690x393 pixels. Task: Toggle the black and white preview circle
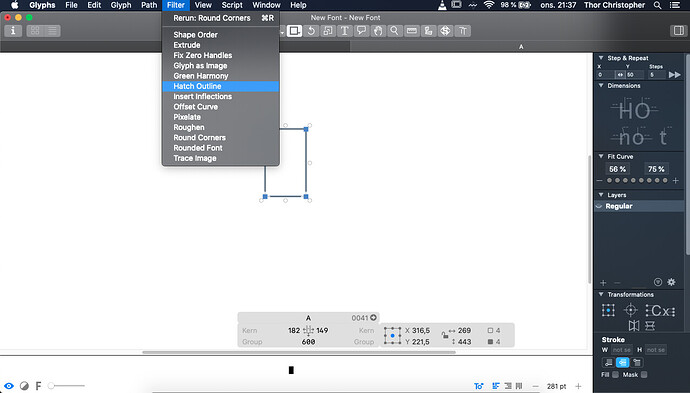pyautogui.click(x=24, y=386)
